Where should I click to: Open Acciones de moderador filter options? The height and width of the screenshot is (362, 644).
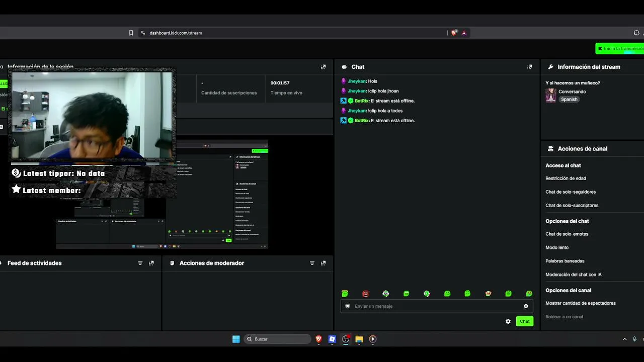(x=312, y=263)
